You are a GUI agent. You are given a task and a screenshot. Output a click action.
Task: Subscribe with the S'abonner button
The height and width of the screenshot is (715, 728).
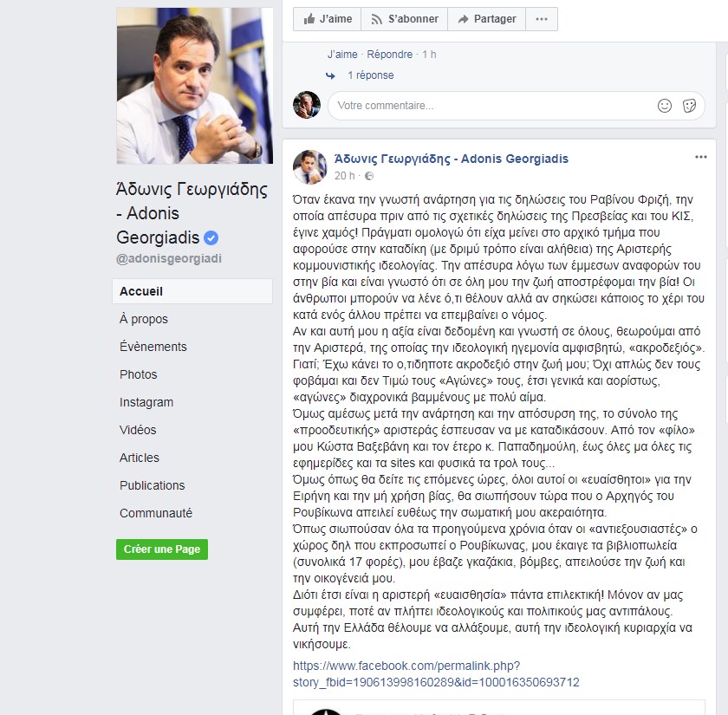coord(405,19)
